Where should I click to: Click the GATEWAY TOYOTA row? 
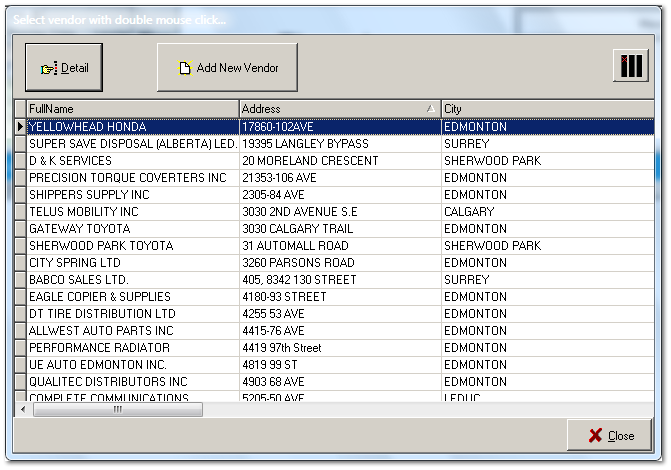click(132, 229)
